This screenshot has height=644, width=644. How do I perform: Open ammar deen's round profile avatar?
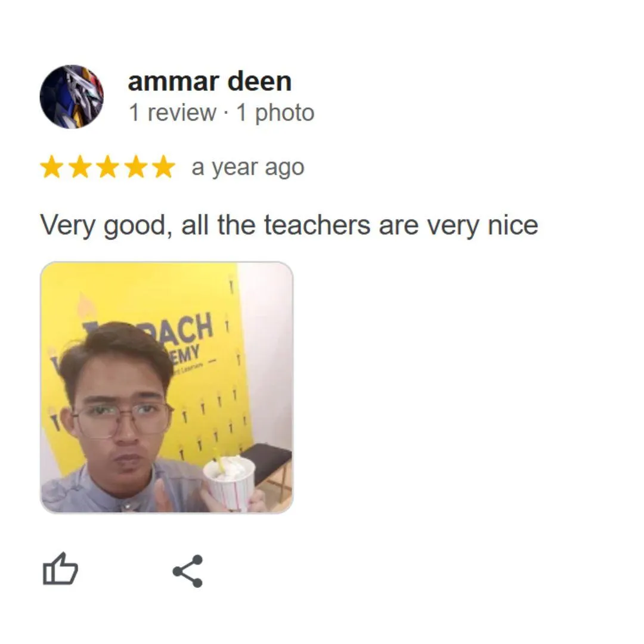72,97
